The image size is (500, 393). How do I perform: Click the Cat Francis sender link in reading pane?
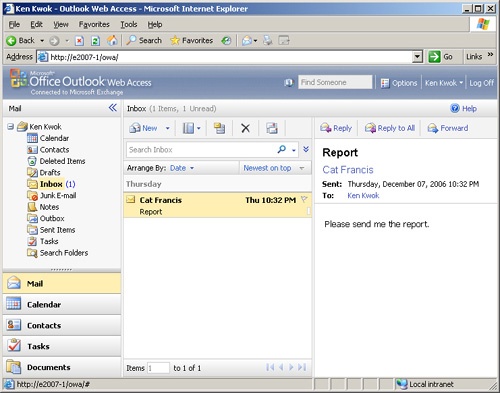tap(348, 170)
